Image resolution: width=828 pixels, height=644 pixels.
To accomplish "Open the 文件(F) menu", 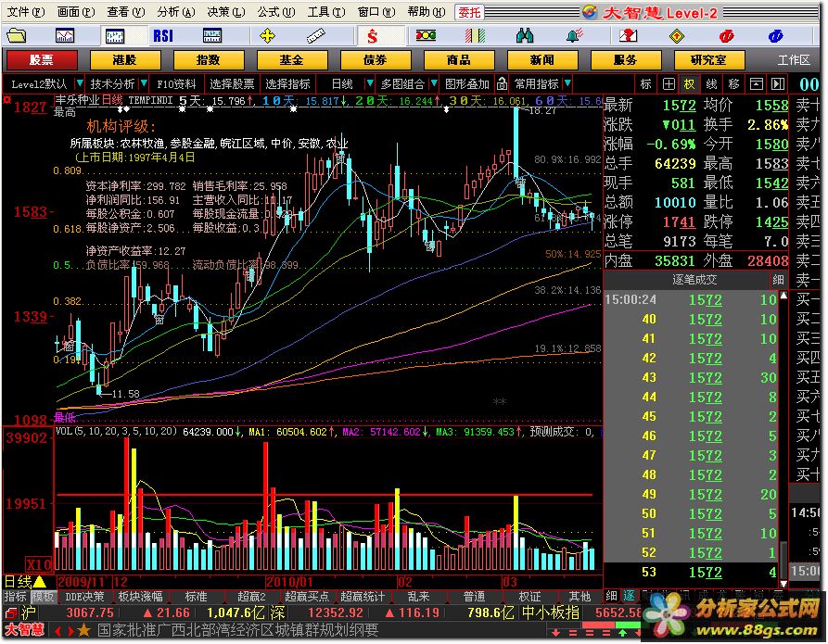I will [x=26, y=12].
